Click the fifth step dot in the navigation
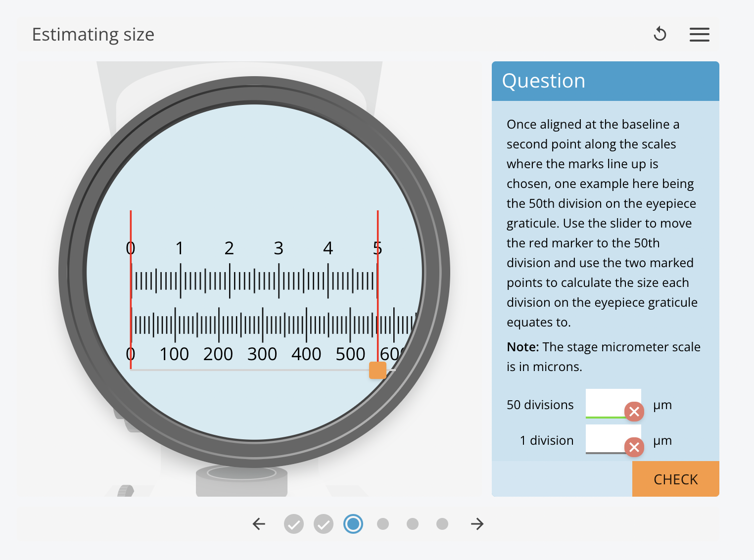 (x=413, y=524)
